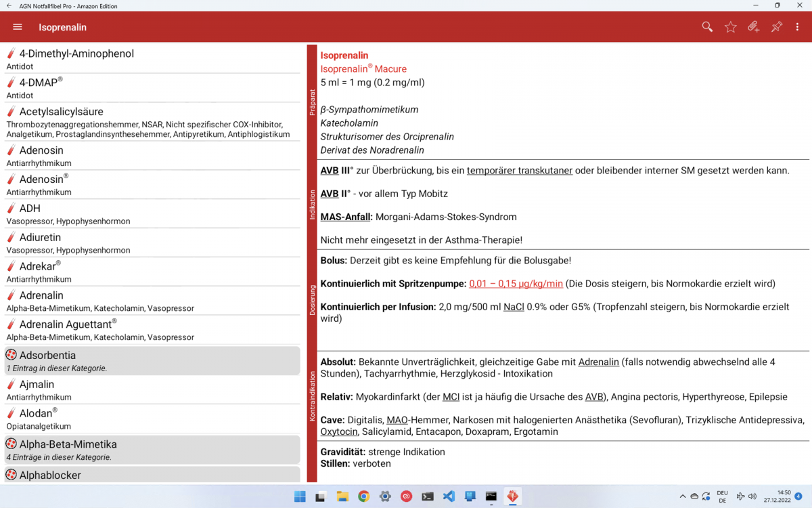Open the DEU language input indicator

point(722,496)
